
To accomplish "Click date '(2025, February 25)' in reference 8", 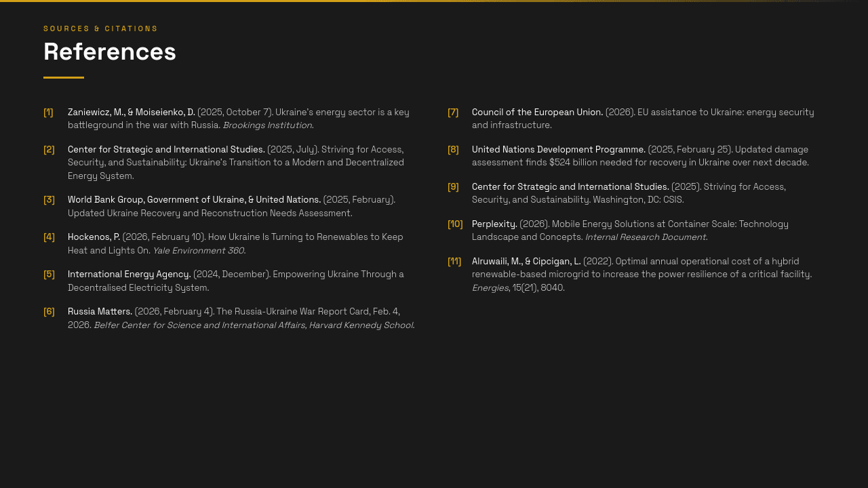I will pos(690,150).
